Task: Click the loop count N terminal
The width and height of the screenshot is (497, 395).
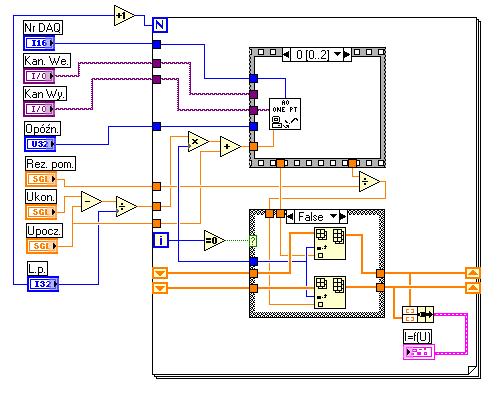Action: 160,25
